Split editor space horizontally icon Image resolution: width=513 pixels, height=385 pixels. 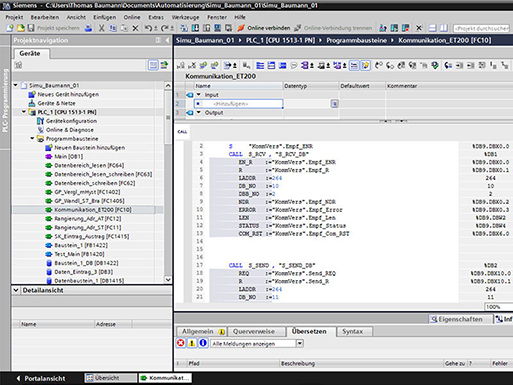click(432, 28)
